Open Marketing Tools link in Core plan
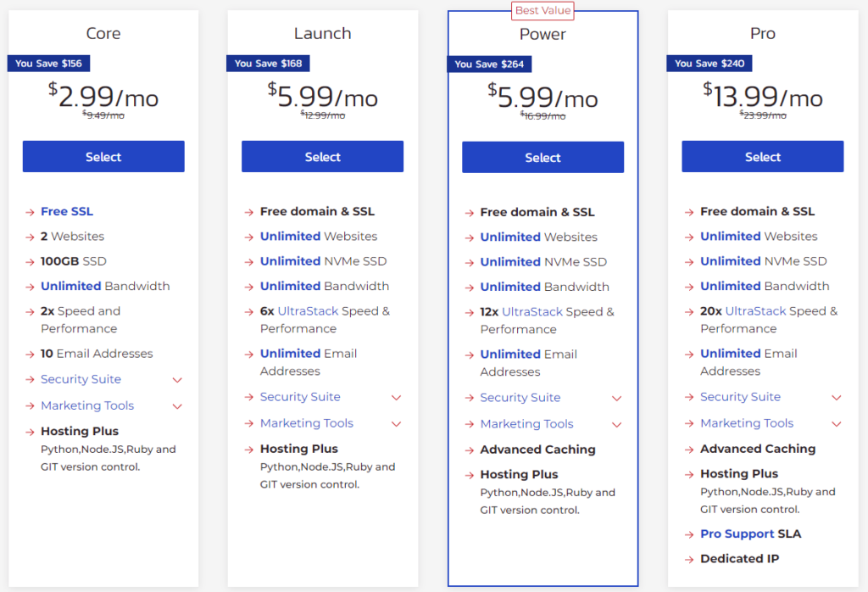Image resolution: width=868 pixels, height=592 pixels. click(87, 405)
